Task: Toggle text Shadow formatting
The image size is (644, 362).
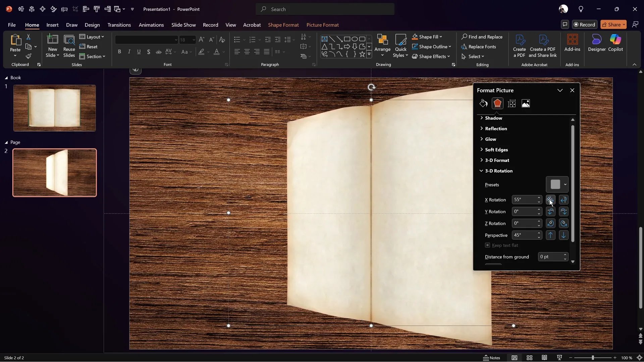Action: [149, 52]
